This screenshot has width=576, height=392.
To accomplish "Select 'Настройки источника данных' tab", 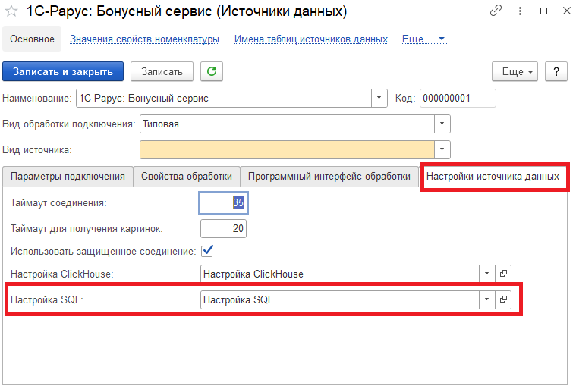I will point(493,177).
